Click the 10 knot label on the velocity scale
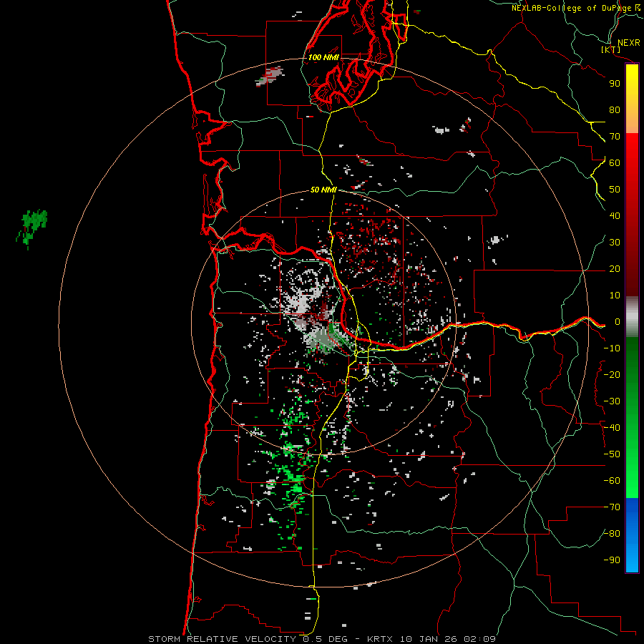 615,296
